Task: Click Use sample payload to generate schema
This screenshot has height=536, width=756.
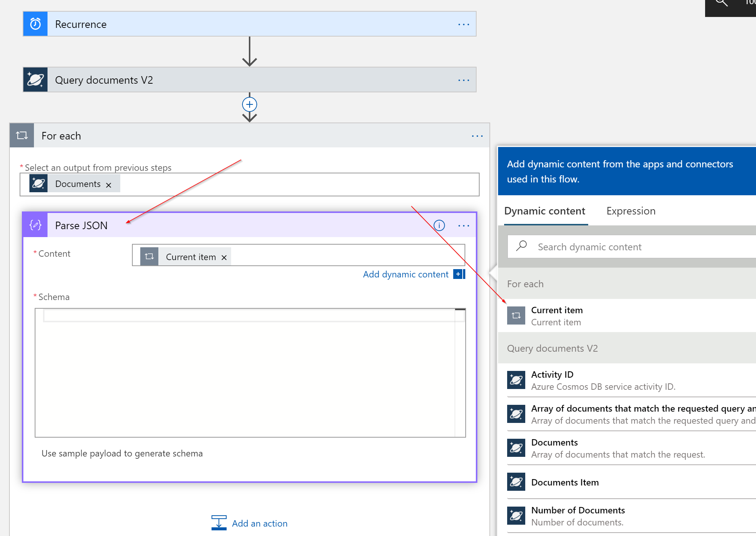Action: click(x=122, y=453)
